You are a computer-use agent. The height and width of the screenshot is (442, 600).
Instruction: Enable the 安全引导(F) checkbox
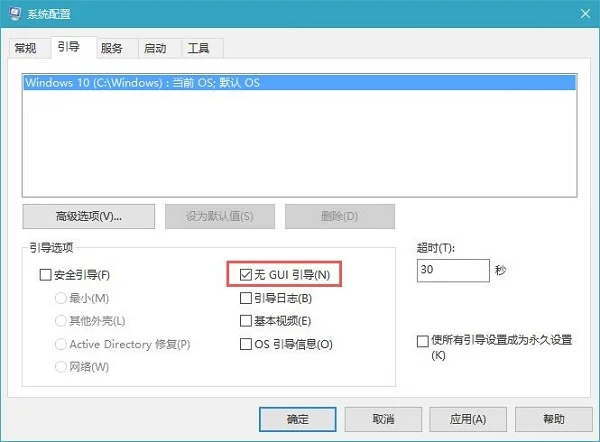pyautogui.click(x=46, y=275)
